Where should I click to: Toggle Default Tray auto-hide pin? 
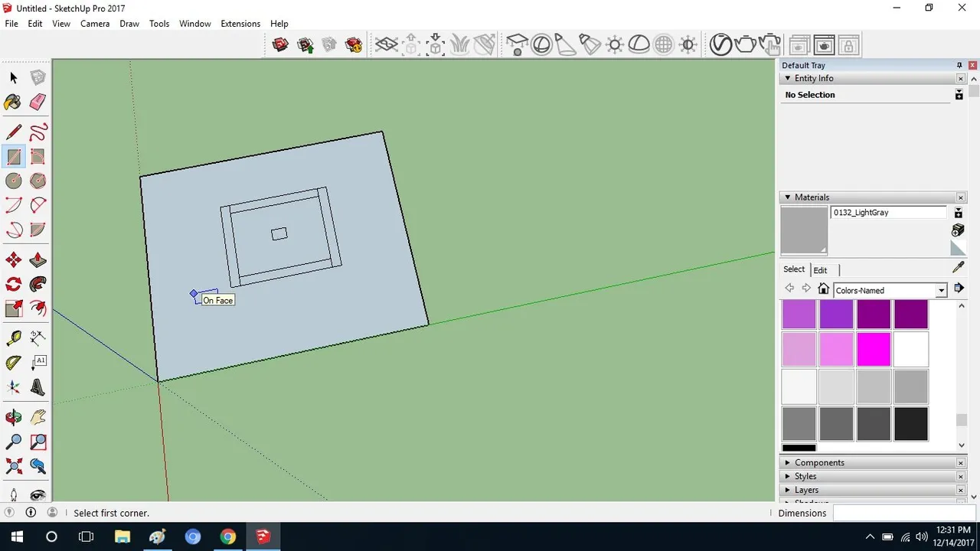[x=959, y=66]
